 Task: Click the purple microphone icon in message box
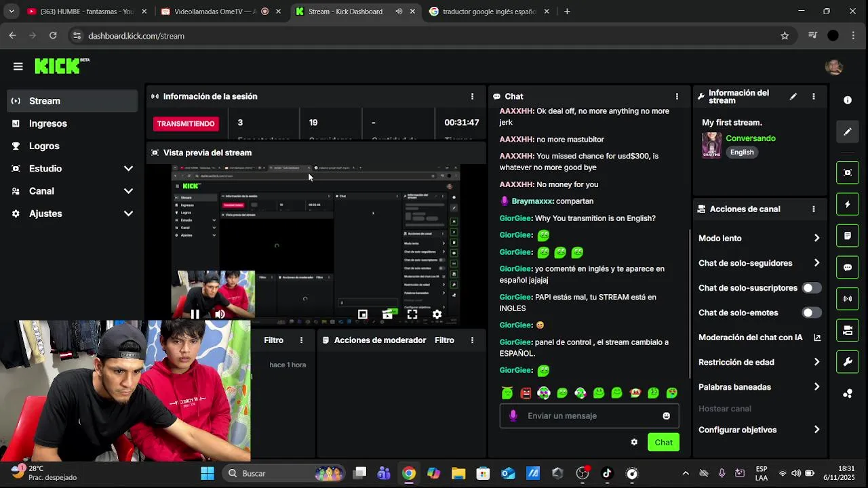pos(513,415)
